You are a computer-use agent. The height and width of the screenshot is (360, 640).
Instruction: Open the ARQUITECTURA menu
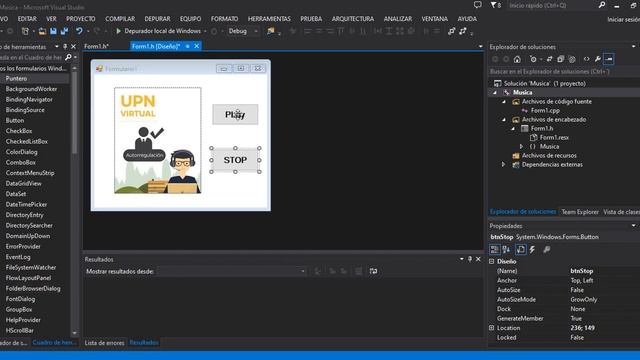coord(353,19)
